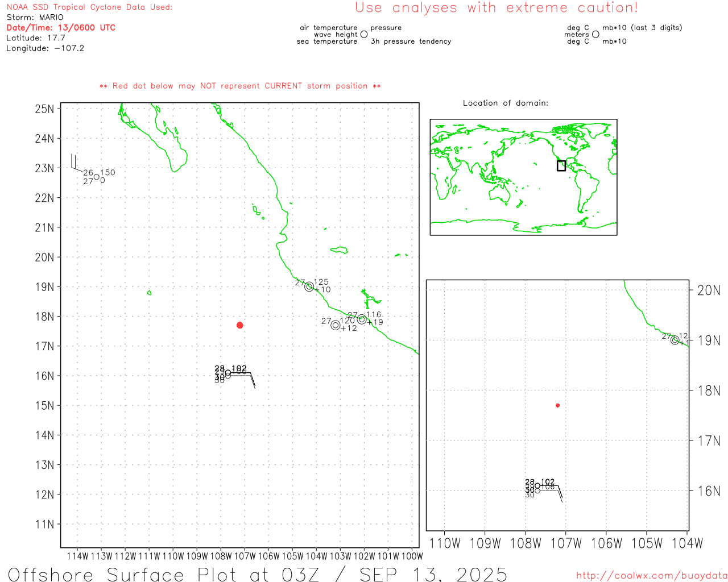Click the '104W' label on the zoomed map

pyautogui.click(x=688, y=543)
